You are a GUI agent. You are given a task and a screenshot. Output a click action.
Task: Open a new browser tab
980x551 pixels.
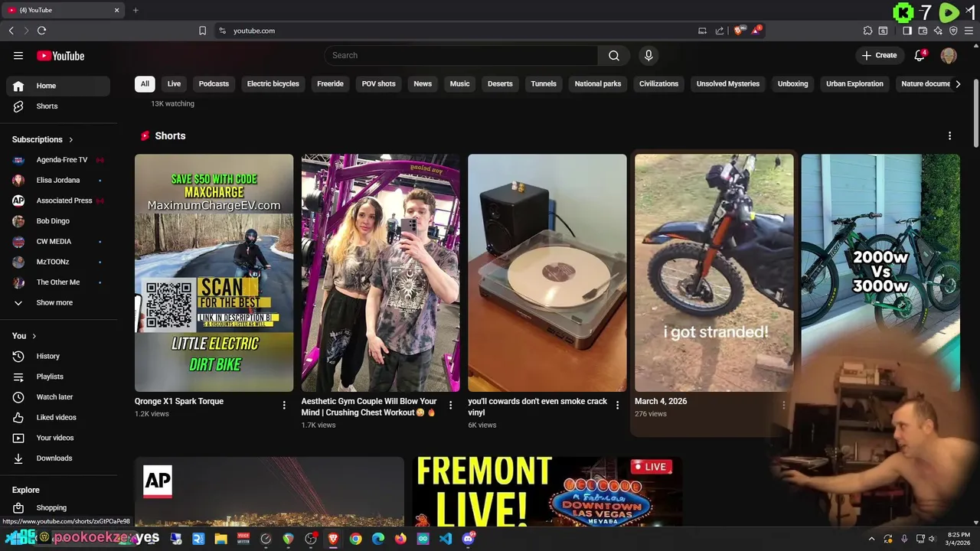pyautogui.click(x=136, y=10)
